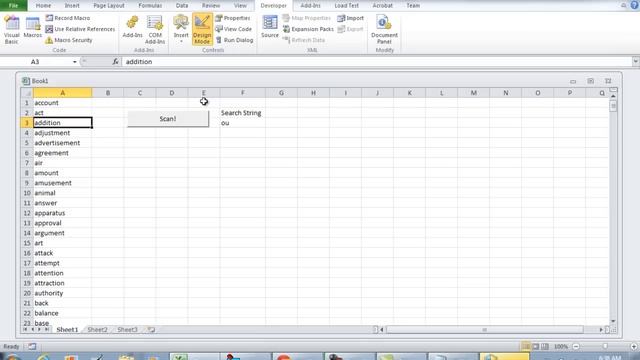Open the Name Box dropdown
Screen dimensions: 640x360
click(75, 62)
